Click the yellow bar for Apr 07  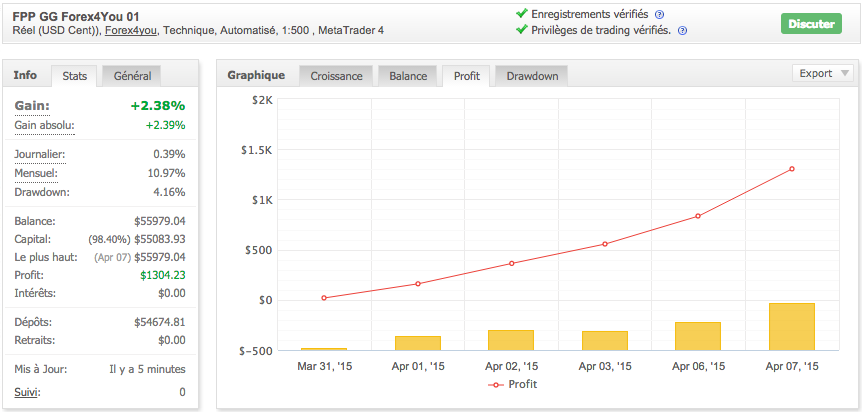click(x=792, y=326)
